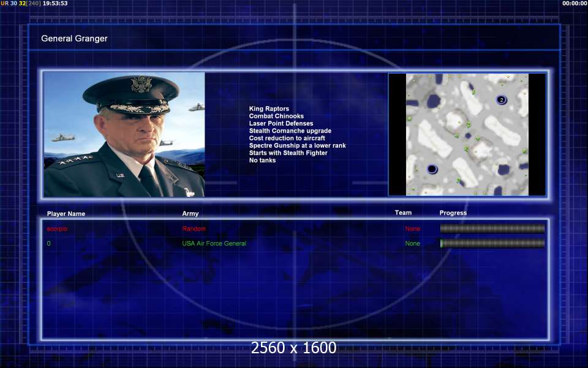Select the Army column header

[190, 214]
